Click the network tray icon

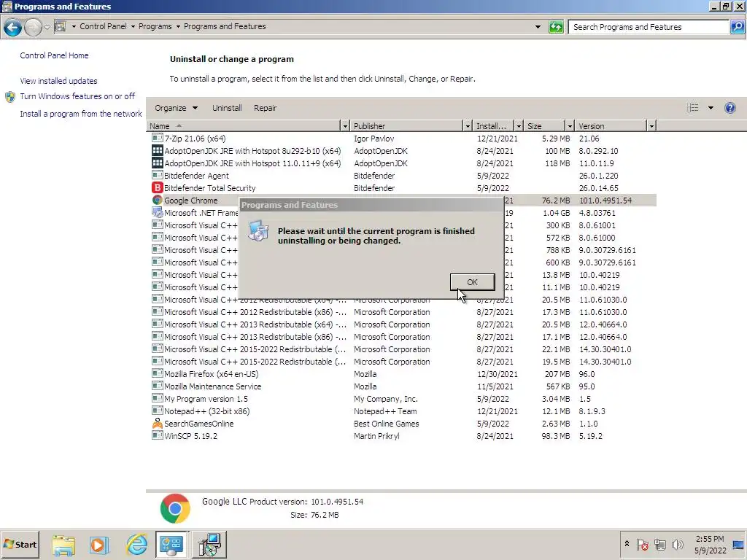click(659, 544)
